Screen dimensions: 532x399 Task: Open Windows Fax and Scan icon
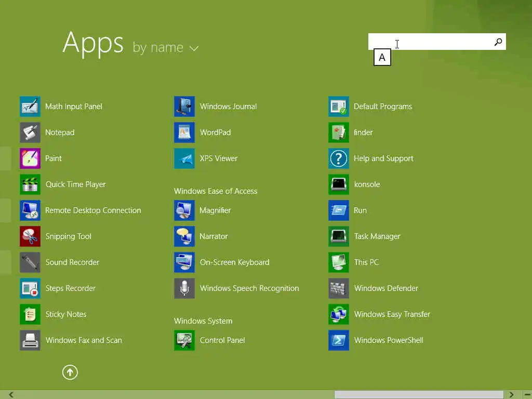click(30, 340)
